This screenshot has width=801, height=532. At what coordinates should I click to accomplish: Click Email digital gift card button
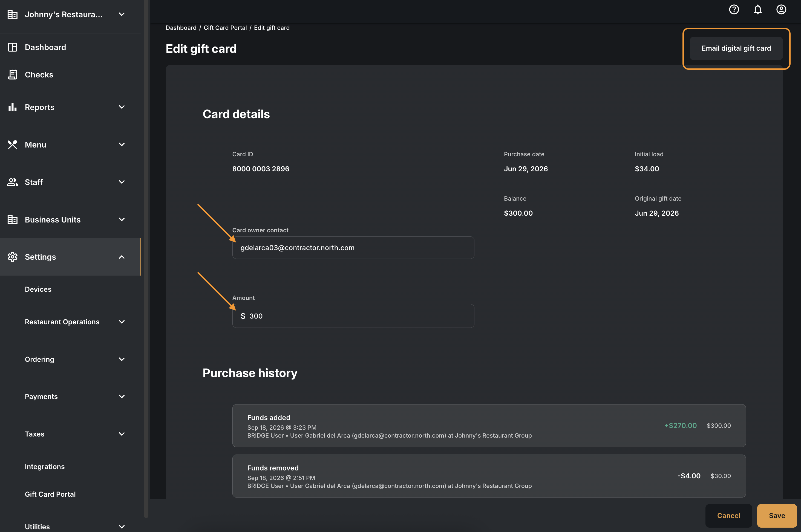click(x=736, y=48)
